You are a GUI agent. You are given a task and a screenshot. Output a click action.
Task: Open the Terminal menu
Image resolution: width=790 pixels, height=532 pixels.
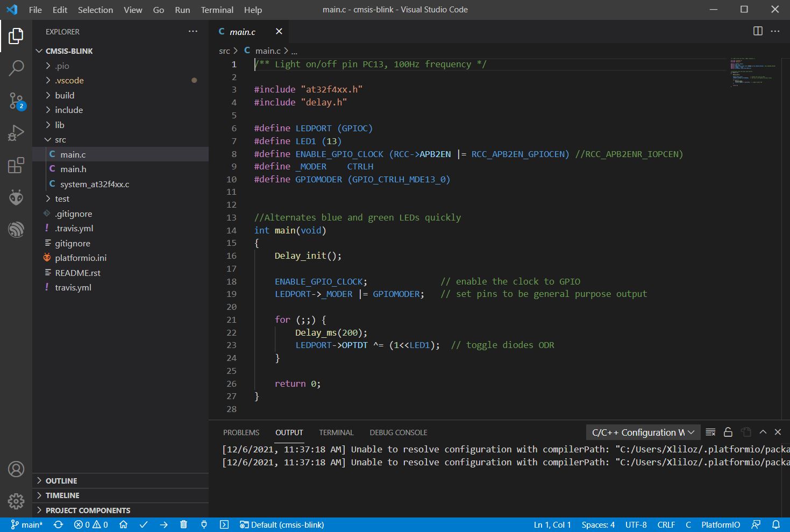(217, 10)
